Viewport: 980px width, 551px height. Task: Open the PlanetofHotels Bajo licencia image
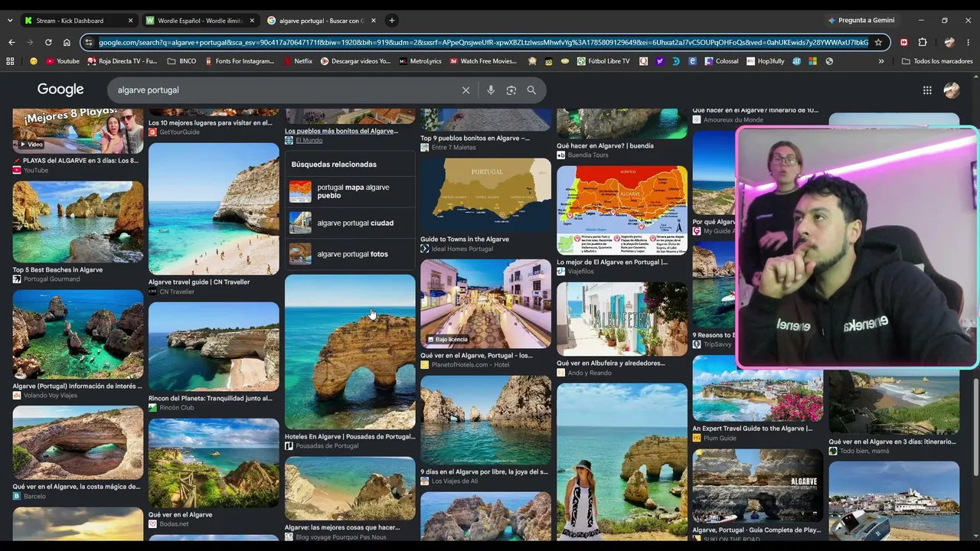pos(485,304)
